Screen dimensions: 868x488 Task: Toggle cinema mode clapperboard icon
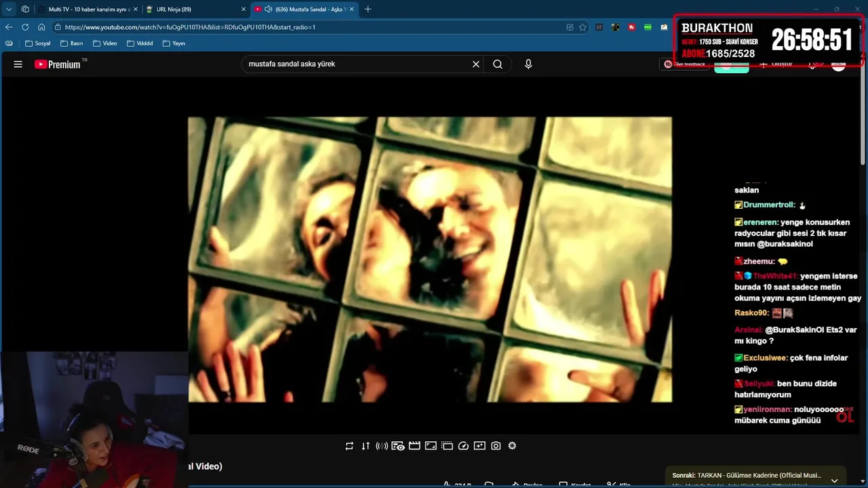(414, 446)
